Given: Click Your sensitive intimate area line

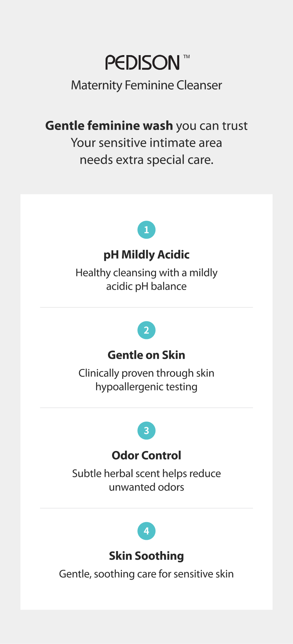Looking at the screenshot, I should (x=146, y=143).
